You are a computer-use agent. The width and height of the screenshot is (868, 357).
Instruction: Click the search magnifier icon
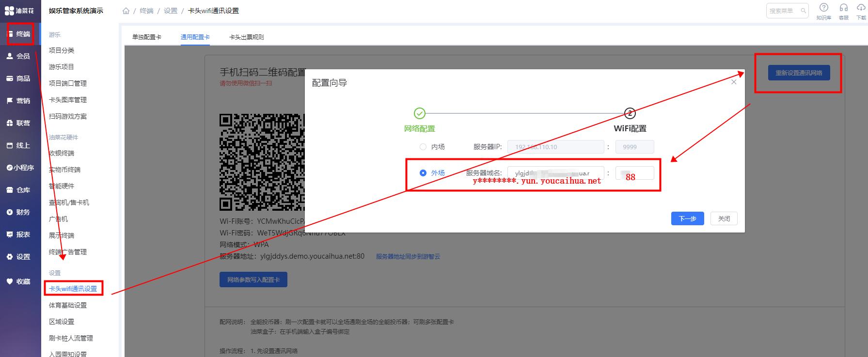pyautogui.click(x=804, y=11)
